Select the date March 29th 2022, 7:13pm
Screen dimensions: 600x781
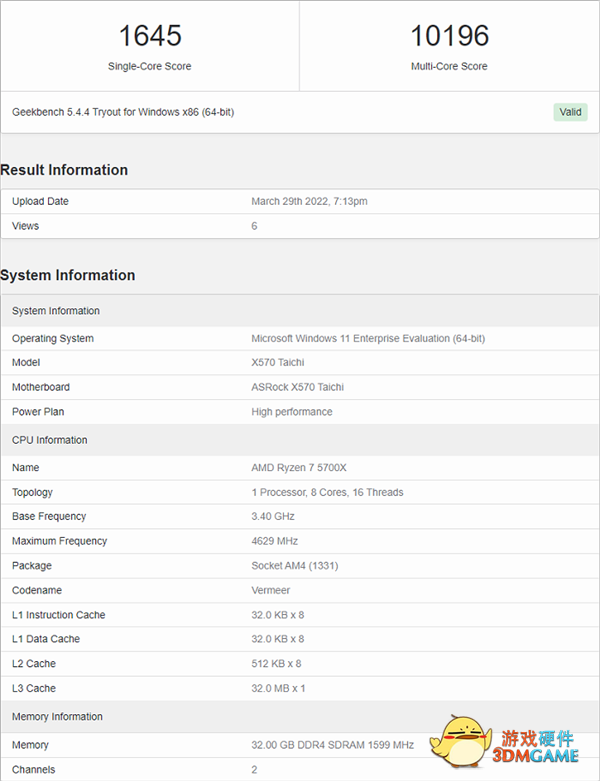(x=309, y=201)
